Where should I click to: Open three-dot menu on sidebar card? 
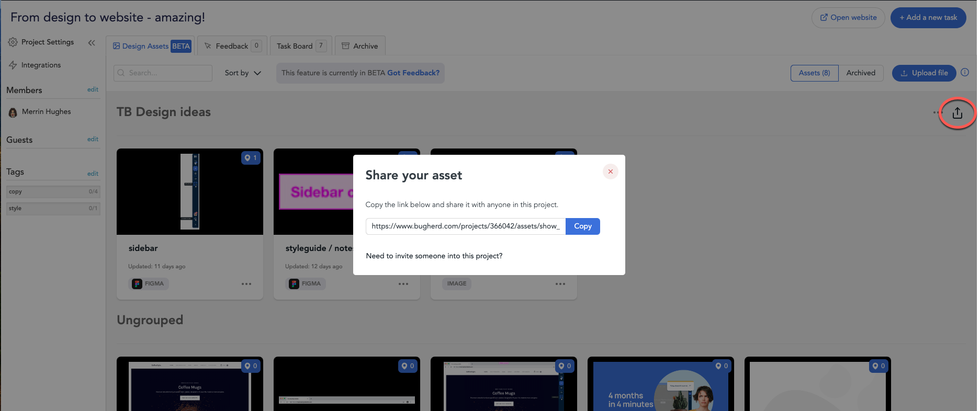tap(246, 283)
